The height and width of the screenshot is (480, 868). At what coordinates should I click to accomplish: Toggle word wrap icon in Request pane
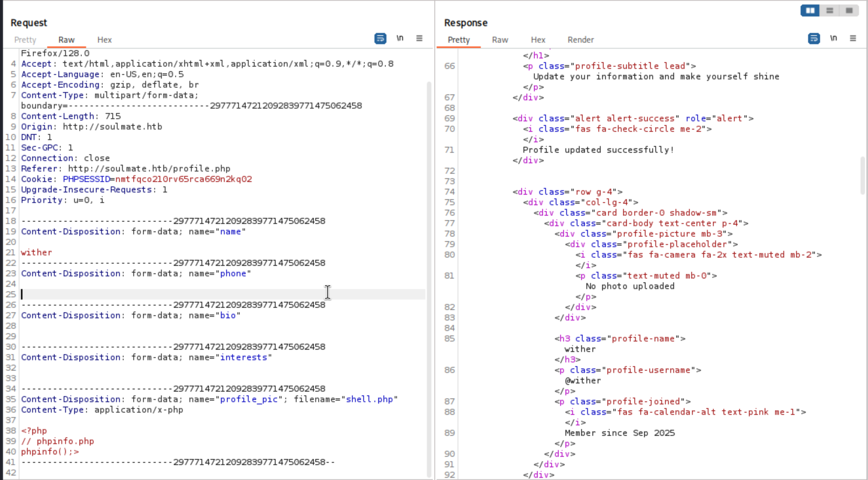[x=380, y=39]
